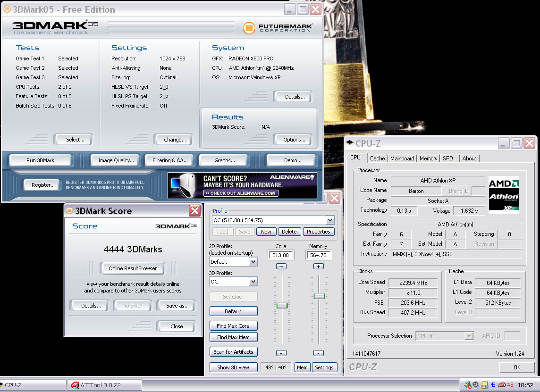Switch to ATITool 0.0.22 in the taskbar

coord(105,385)
